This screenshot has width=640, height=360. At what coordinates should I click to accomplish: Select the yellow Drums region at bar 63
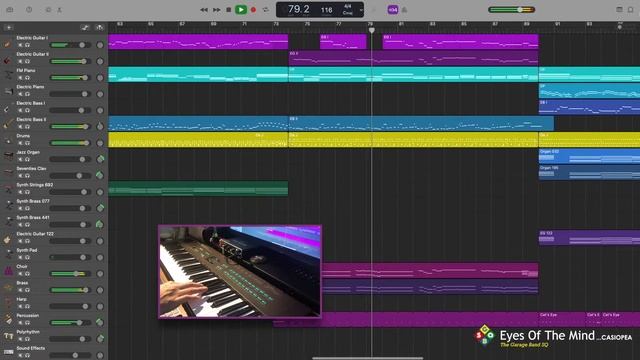click(198, 140)
